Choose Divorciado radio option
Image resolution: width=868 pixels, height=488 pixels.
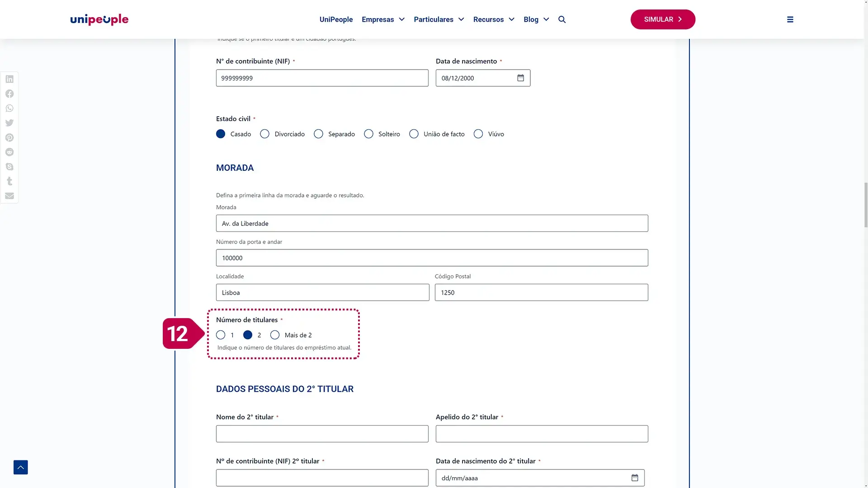265,134
